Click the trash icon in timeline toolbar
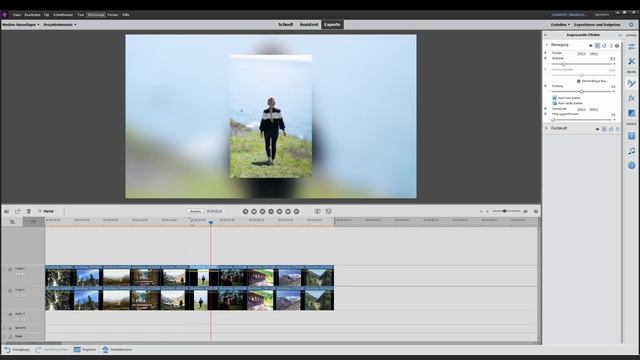Image resolution: width=640 pixels, height=360 pixels. tap(29, 211)
